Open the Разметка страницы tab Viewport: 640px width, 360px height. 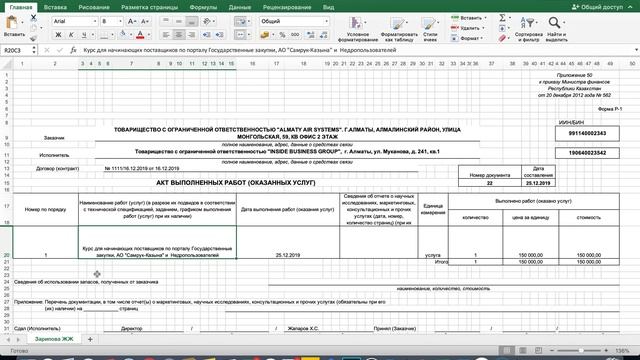pos(149,7)
